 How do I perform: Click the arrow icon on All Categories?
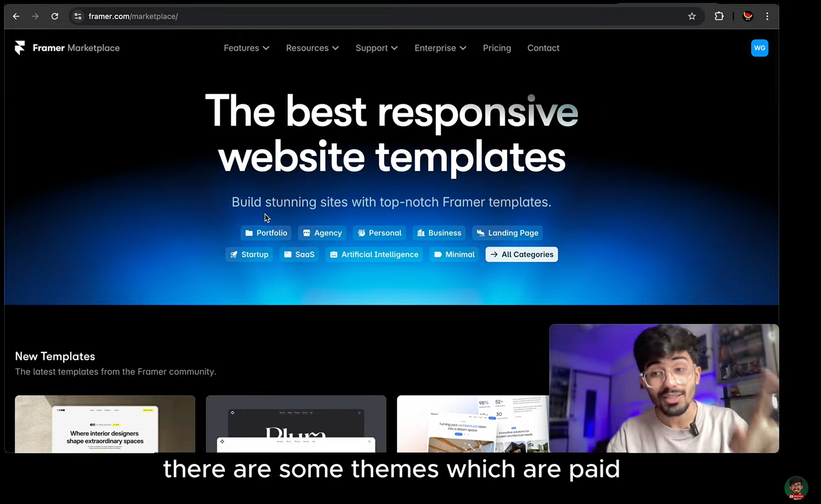click(x=495, y=255)
